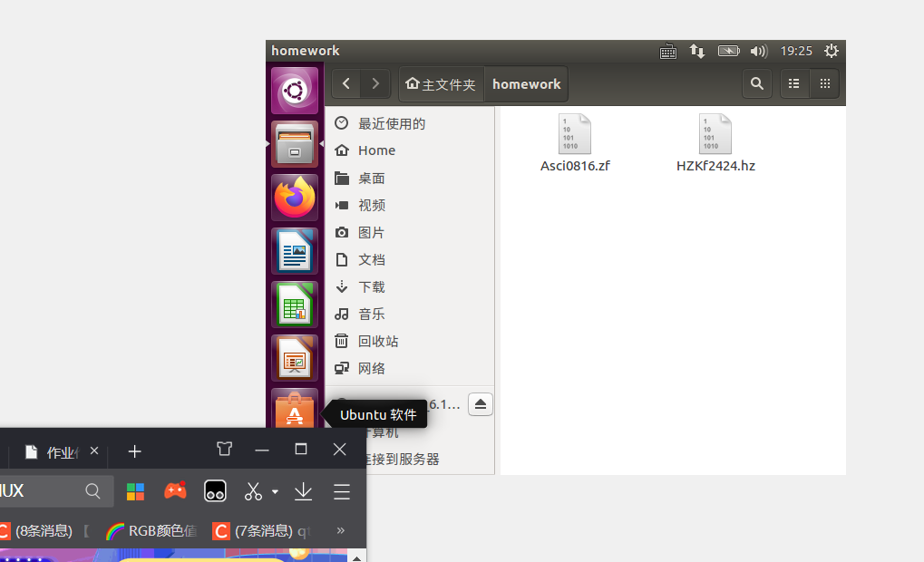Select the Asci0816.zf file
924x562 pixels.
pos(575,143)
